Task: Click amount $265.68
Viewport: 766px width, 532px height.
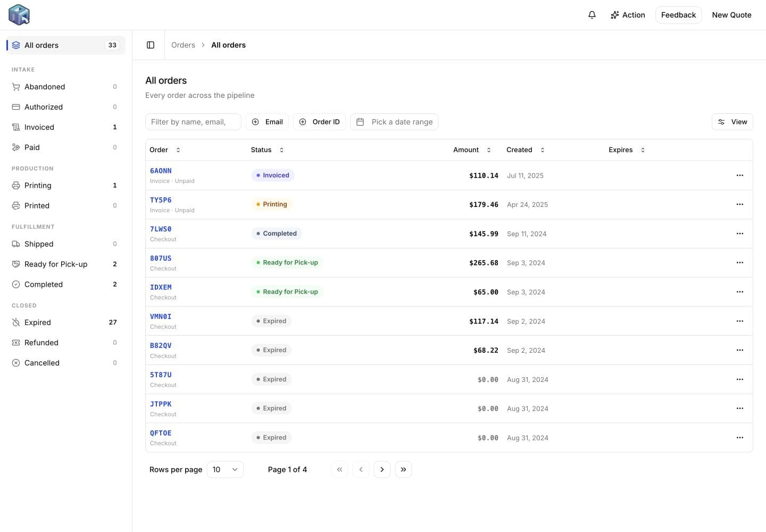Action: [x=484, y=263]
